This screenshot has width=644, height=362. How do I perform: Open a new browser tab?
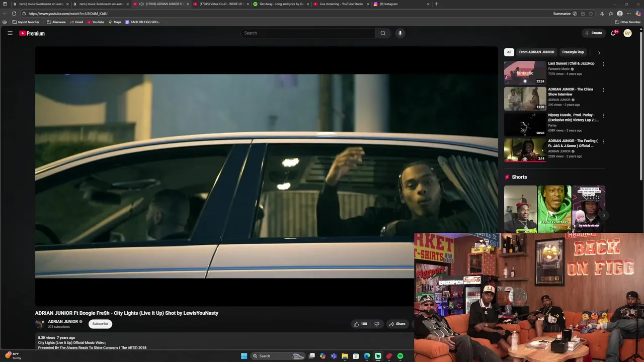(x=436, y=4)
